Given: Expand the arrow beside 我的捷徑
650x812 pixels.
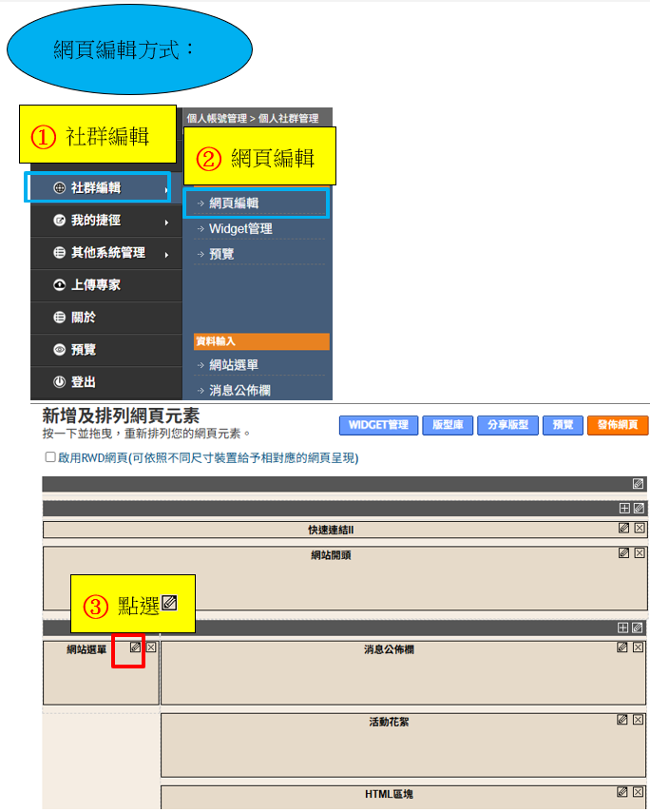Looking at the screenshot, I should coord(166,222).
